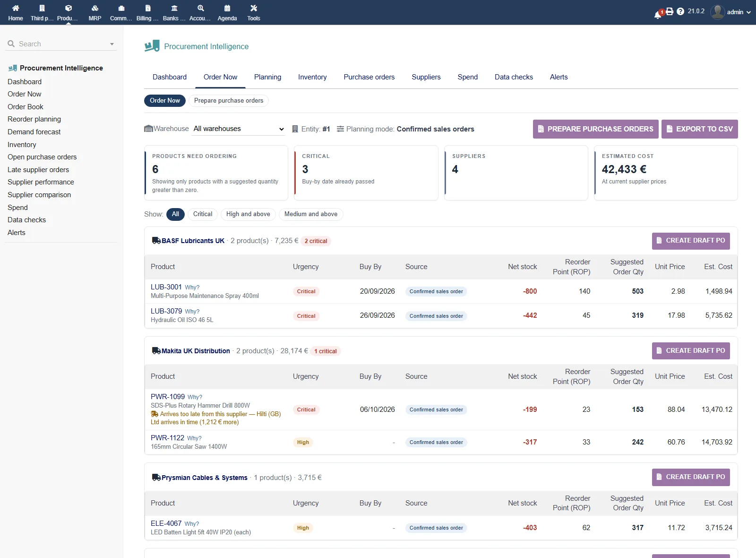Export the list to CSV
Screen dimensions: 756x558
pyautogui.click(x=700, y=129)
